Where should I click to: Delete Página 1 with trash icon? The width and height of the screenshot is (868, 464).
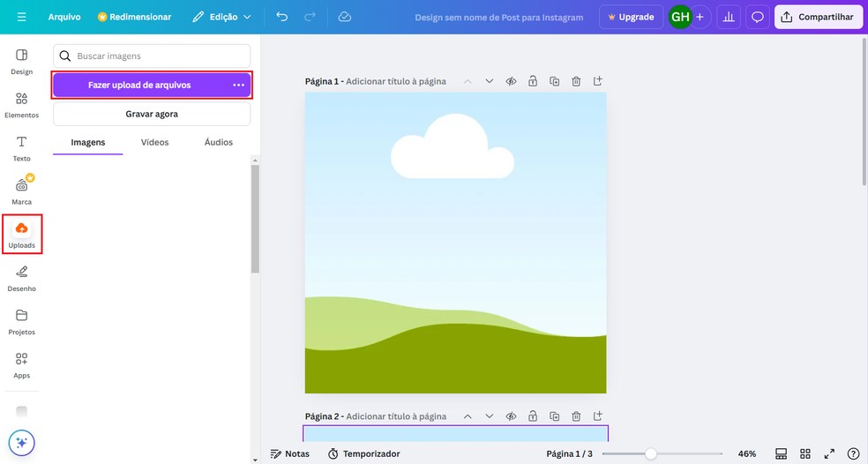[x=576, y=81]
